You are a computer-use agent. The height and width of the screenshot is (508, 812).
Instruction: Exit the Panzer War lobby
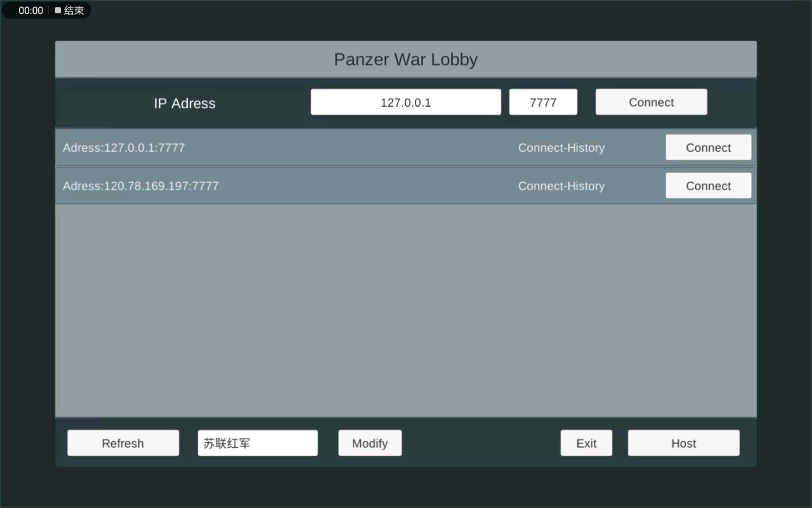(586, 443)
